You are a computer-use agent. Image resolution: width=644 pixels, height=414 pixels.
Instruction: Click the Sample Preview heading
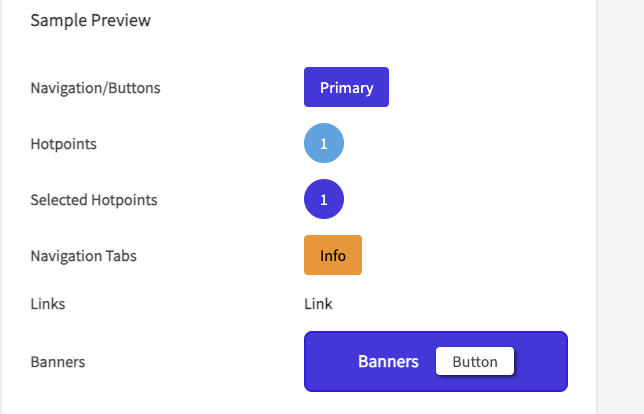coord(91,20)
